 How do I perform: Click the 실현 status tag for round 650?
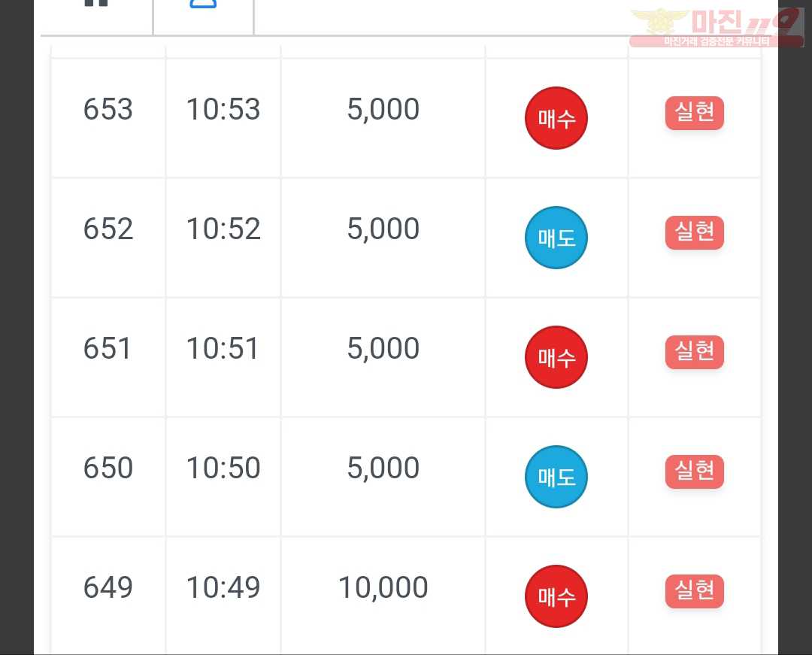click(695, 472)
